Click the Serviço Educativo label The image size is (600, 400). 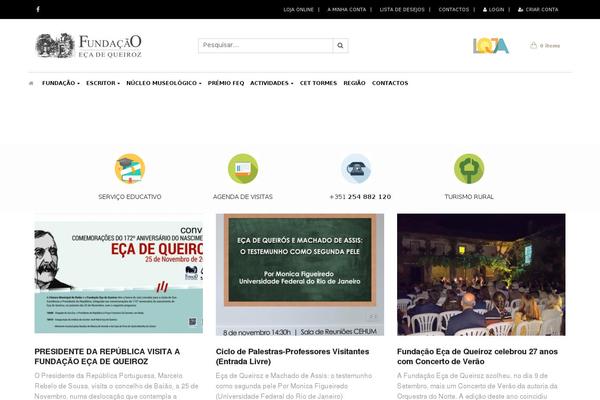[130, 197]
